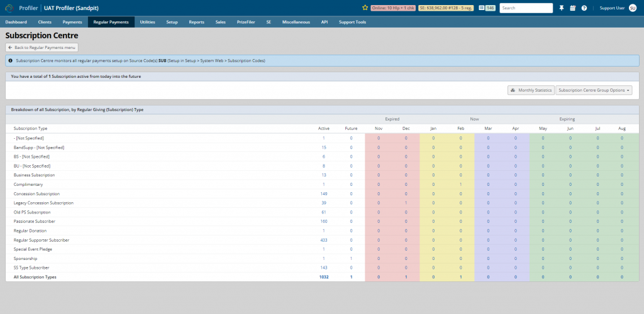The width and height of the screenshot is (644, 314).
Task: Click the favourites star icon
Action: coord(365,8)
